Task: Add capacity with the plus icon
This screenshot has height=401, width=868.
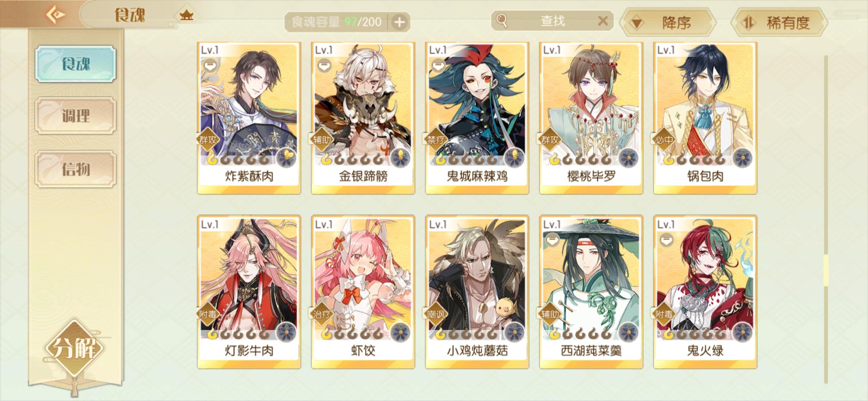Action: pos(400,22)
